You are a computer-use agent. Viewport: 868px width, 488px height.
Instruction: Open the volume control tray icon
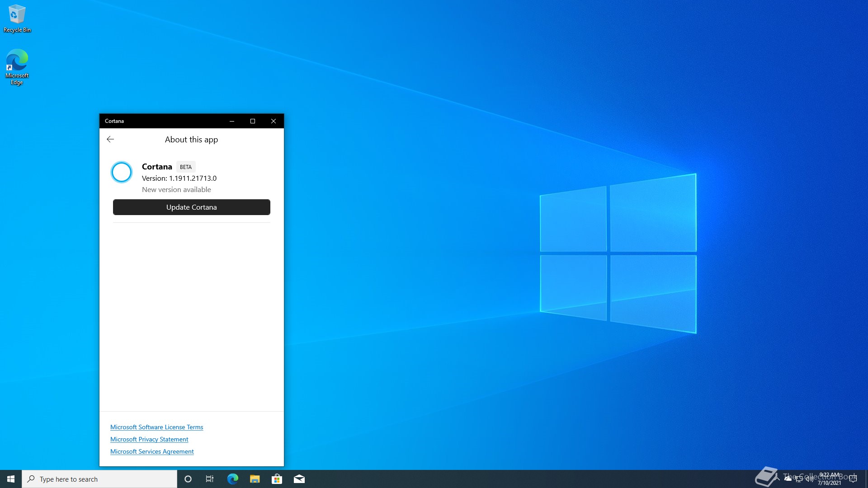click(810, 479)
